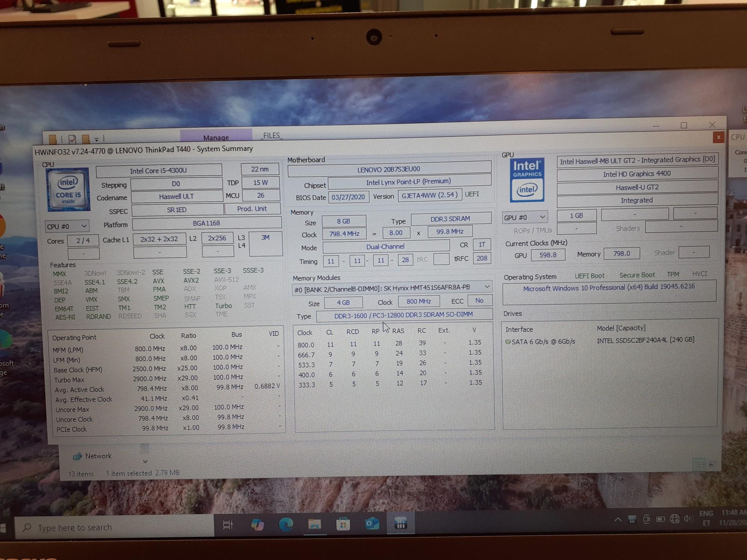747x560 pixels.
Task: Click the Intel Graphics logo
Action: tap(527, 180)
